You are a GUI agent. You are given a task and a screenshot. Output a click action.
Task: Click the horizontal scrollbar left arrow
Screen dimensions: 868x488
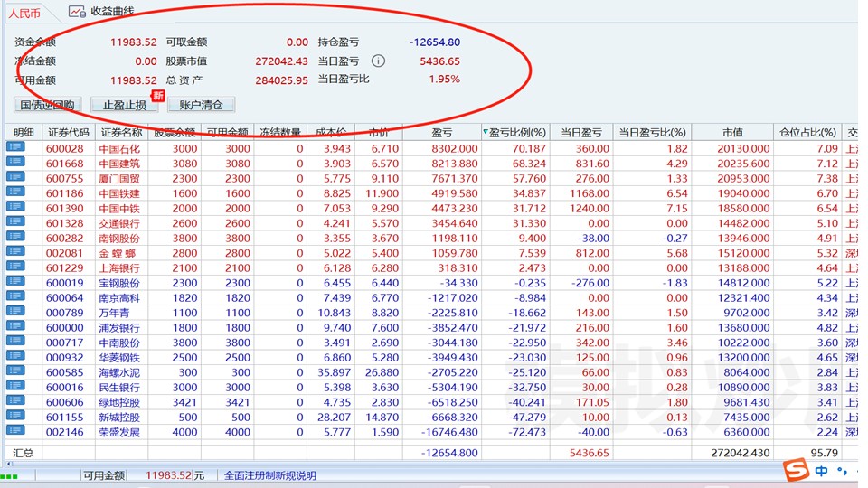9,464
